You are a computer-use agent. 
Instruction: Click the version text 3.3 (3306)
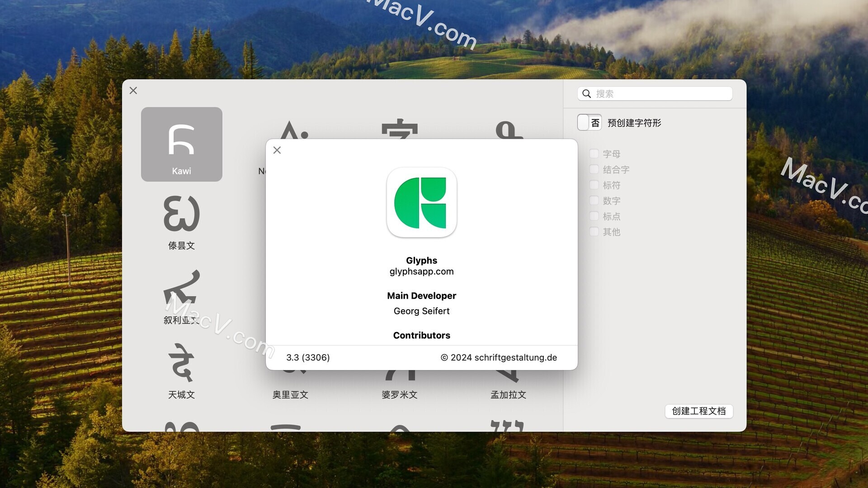(x=308, y=357)
